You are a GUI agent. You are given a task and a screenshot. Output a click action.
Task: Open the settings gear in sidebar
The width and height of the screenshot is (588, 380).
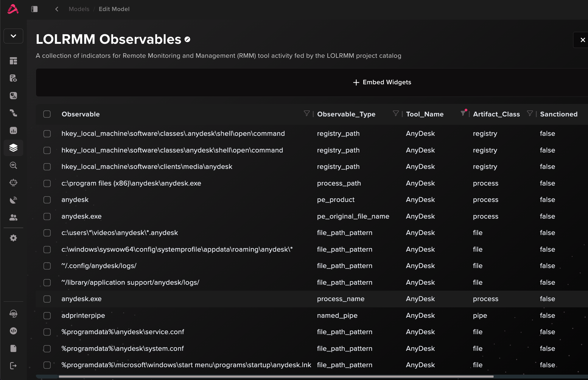click(x=13, y=238)
